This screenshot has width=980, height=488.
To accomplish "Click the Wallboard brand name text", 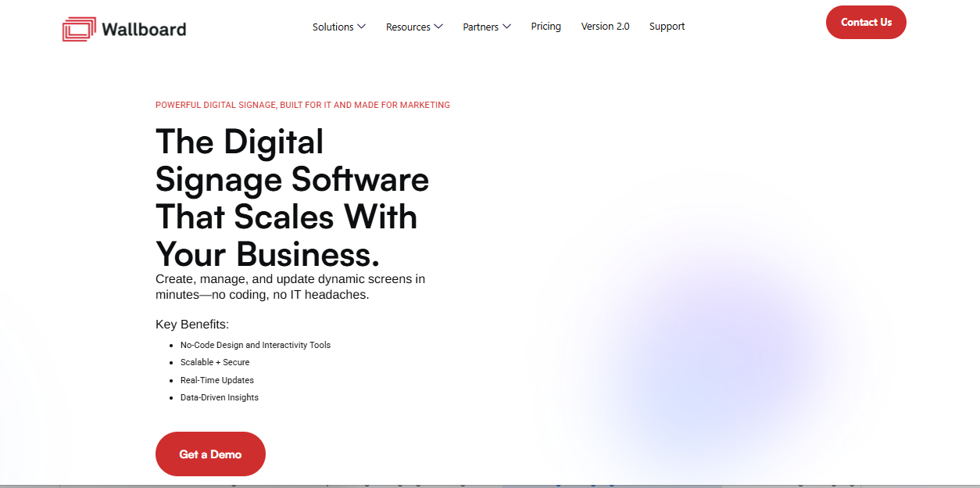I will tap(144, 30).
